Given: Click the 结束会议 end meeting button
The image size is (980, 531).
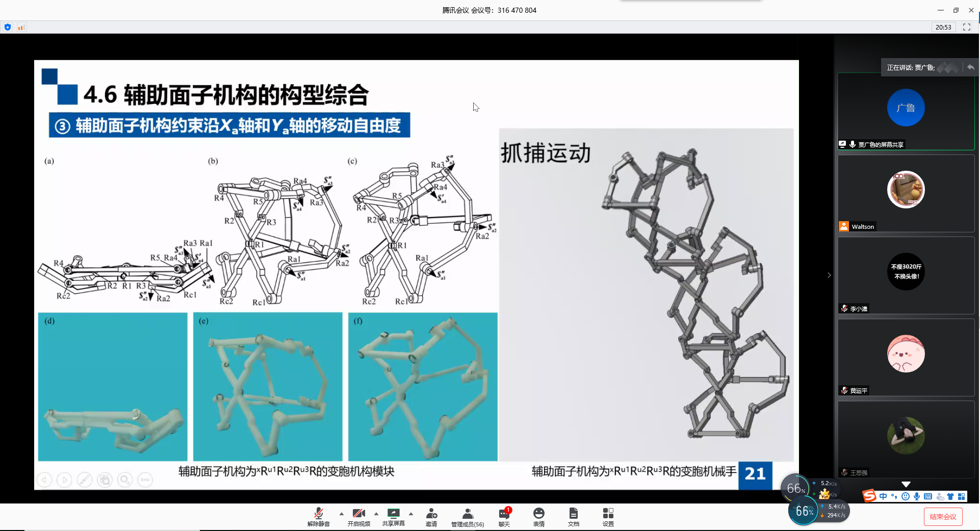Looking at the screenshot, I should click(943, 516).
